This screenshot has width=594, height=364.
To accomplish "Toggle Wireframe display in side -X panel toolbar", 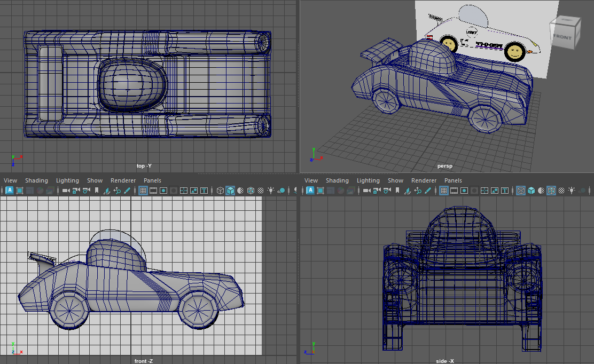I will (521, 191).
